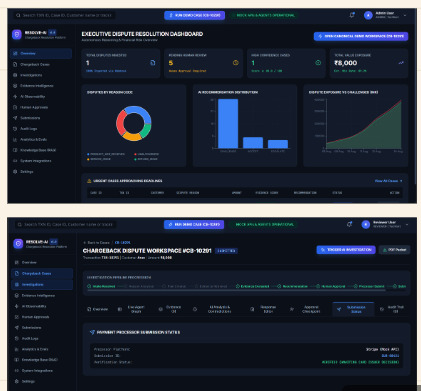
Task: Click the document icon on Total Disputes card
Action: coord(153,63)
